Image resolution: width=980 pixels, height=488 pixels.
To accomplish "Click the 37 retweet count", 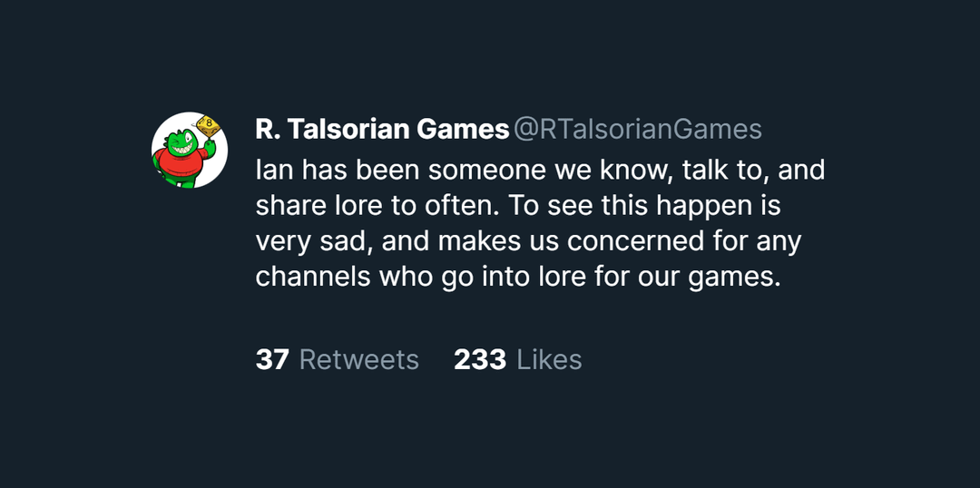I will pyautogui.click(x=272, y=360).
